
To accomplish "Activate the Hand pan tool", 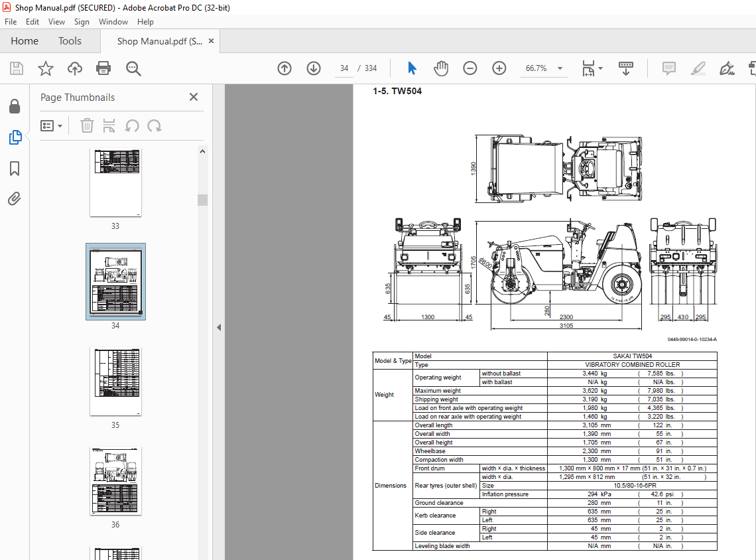I will 441,68.
